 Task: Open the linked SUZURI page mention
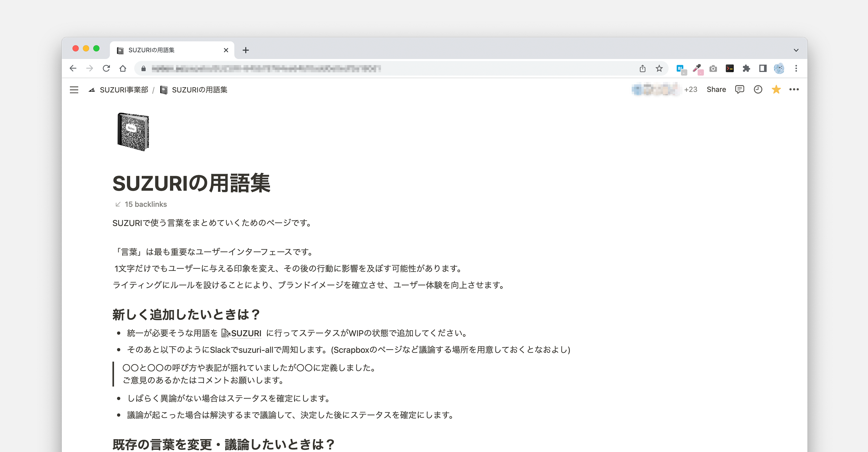click(x=241, y=333)
